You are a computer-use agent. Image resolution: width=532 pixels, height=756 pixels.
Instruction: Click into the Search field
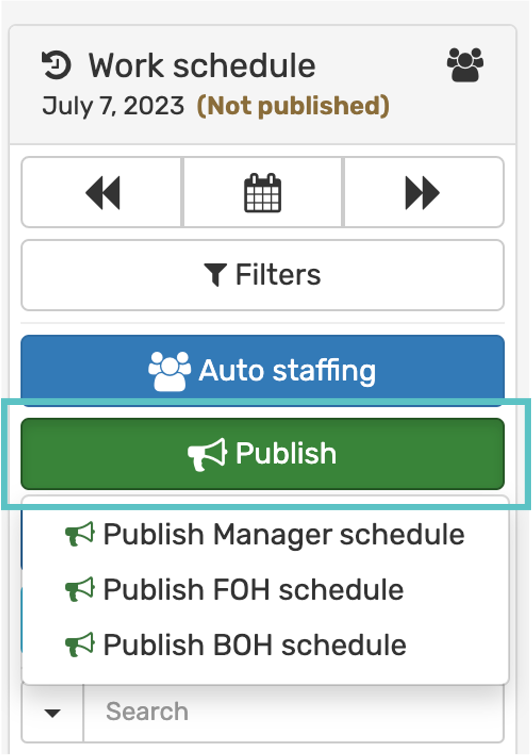click(x=293, y=712)
